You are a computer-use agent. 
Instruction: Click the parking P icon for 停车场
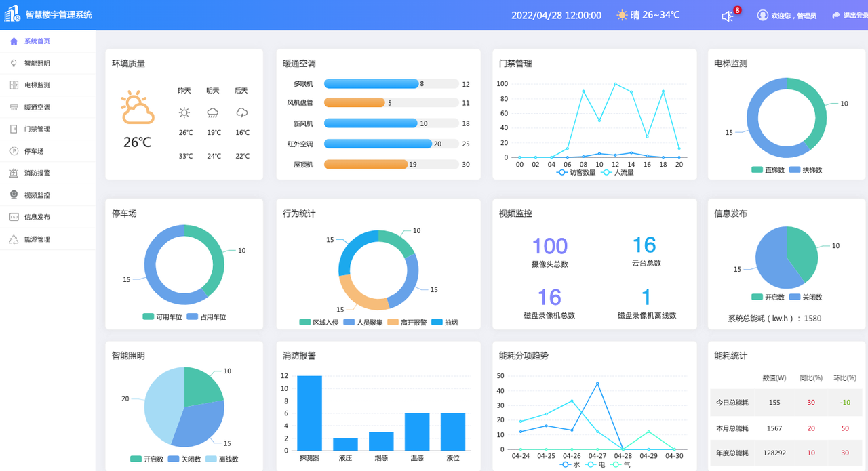click(14, 151)
